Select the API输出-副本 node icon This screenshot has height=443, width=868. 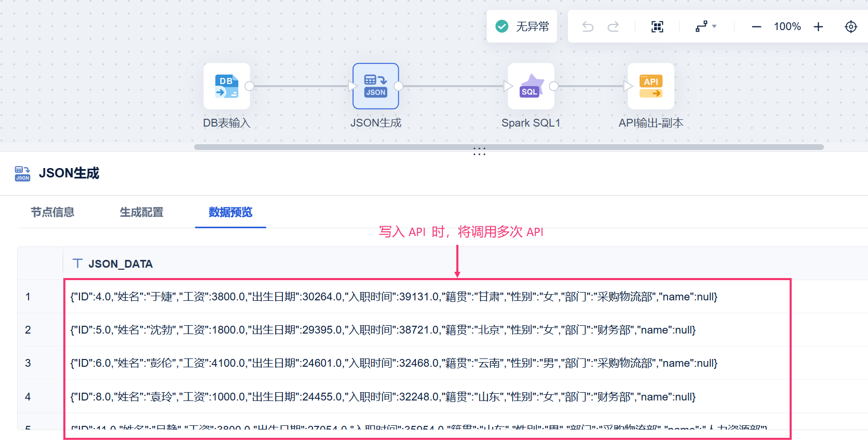tap(651, 86)
